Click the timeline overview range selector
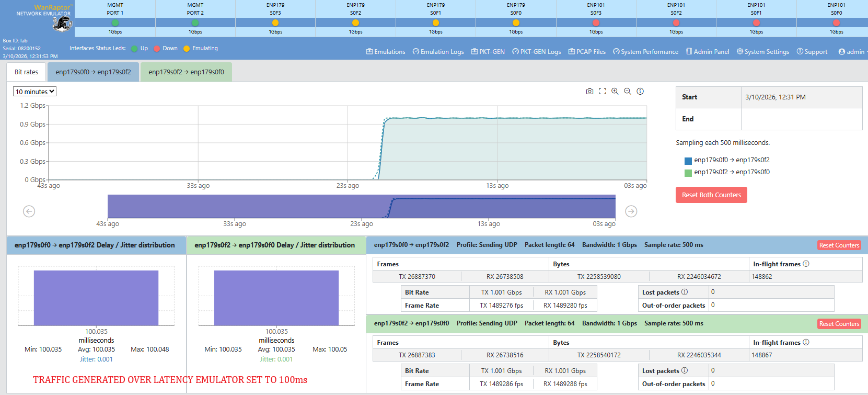 [361, 207]
